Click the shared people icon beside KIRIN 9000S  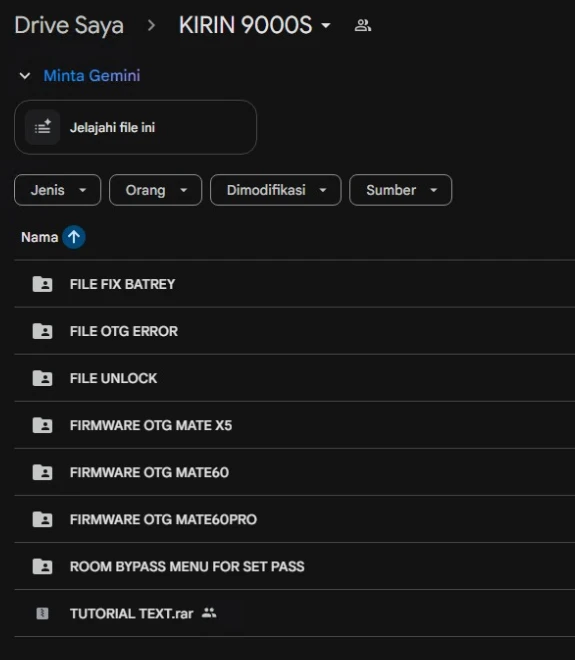coord(363,25)
